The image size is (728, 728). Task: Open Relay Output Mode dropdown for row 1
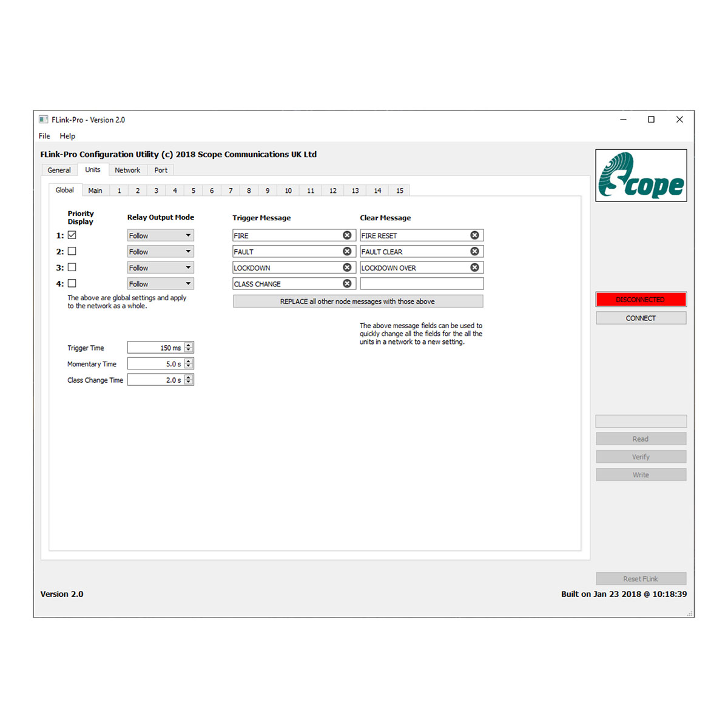tap(160, 235)
